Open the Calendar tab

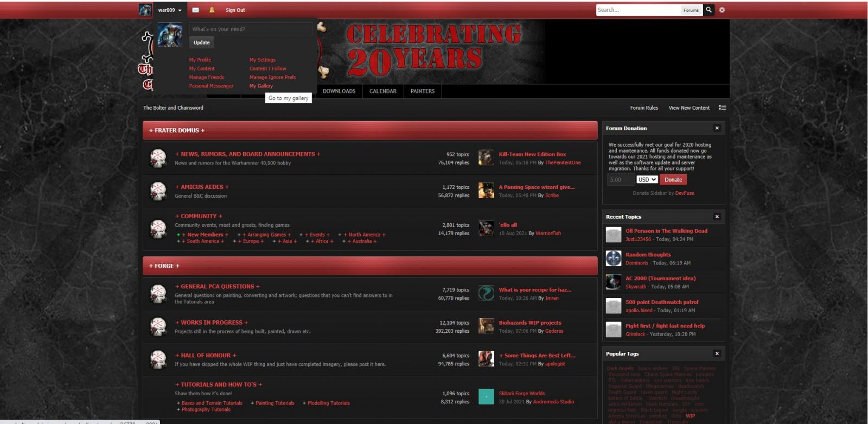(382, 91)
